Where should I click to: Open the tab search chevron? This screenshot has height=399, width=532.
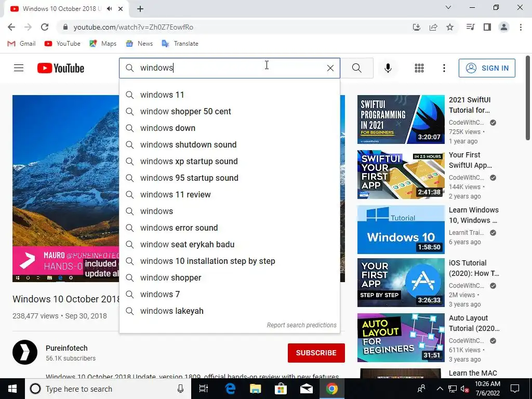[x=448, y=7]
